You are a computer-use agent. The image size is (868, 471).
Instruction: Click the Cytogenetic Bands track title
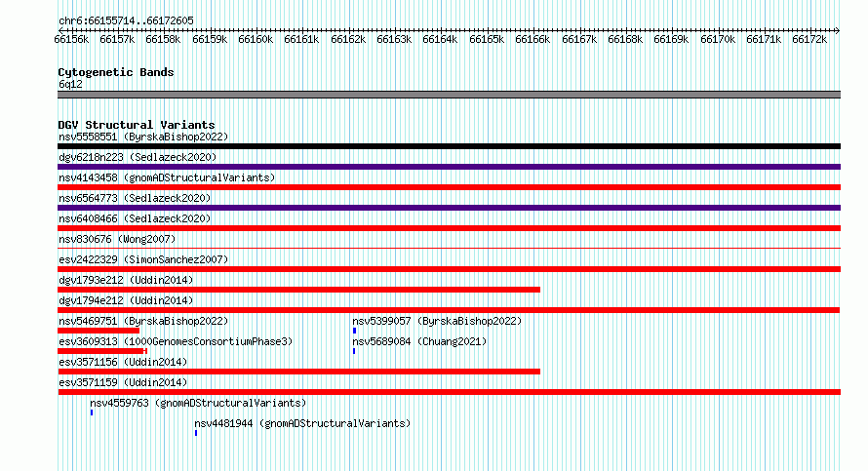point(116,72)
